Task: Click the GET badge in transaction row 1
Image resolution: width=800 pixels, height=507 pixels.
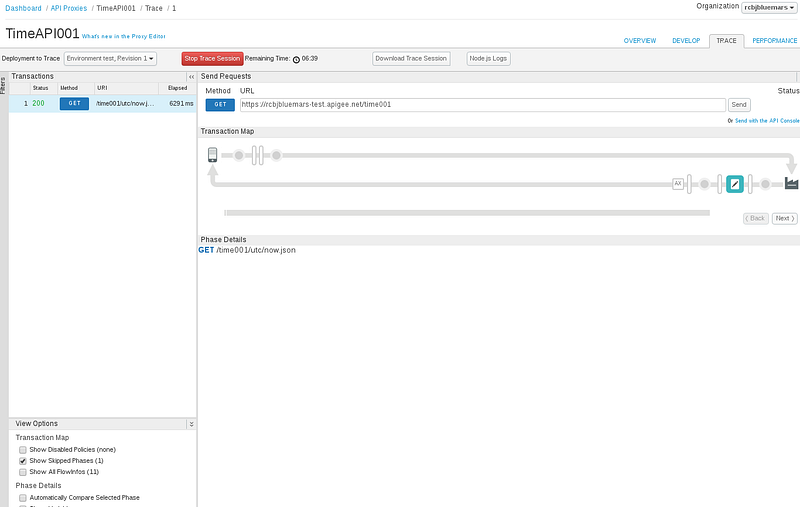Action: [74, 104]
